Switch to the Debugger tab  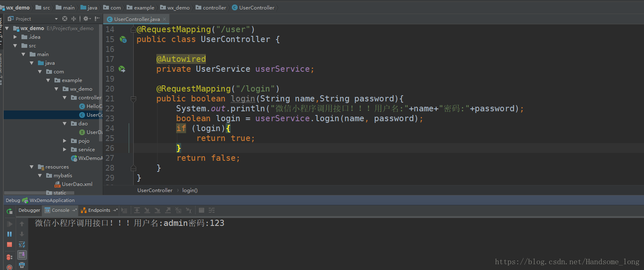click(x=29, y=210)
